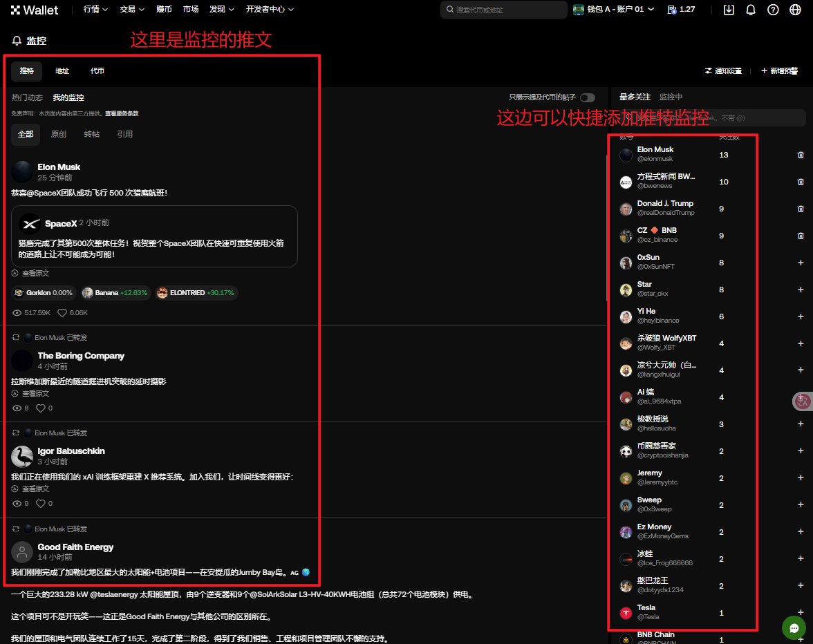
Task: Add 0xSun to Twitter monitoring
Action: (x=801, y=263)
